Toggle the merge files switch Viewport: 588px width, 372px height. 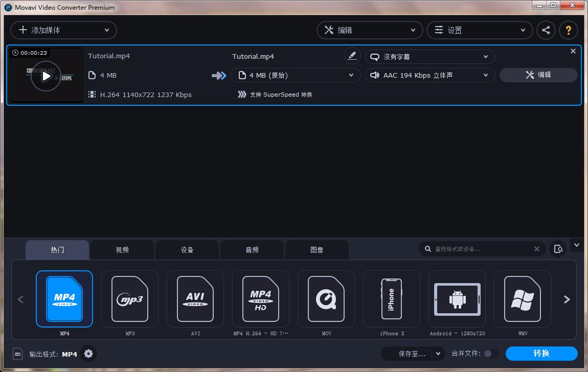click(x=490, y=353)
